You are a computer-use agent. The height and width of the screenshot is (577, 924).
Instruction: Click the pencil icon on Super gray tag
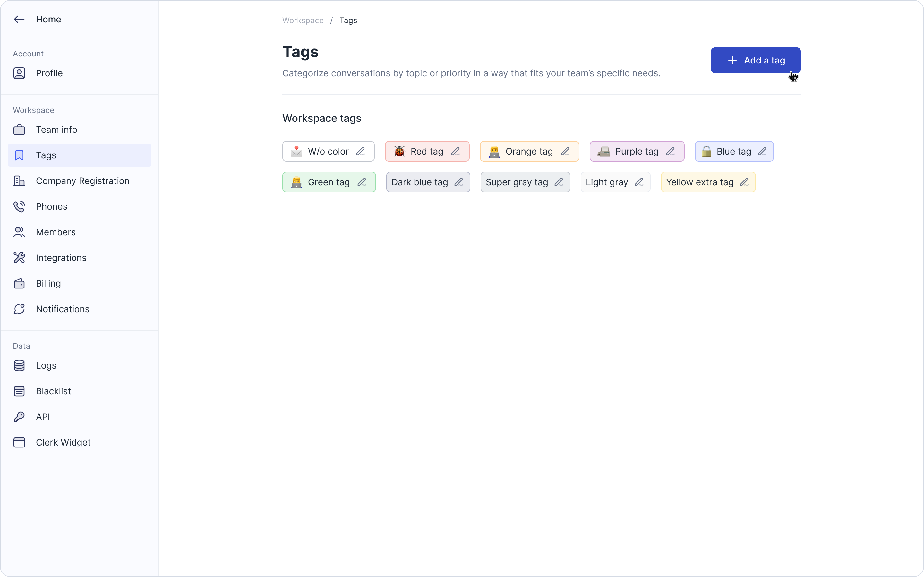point(559,182)
